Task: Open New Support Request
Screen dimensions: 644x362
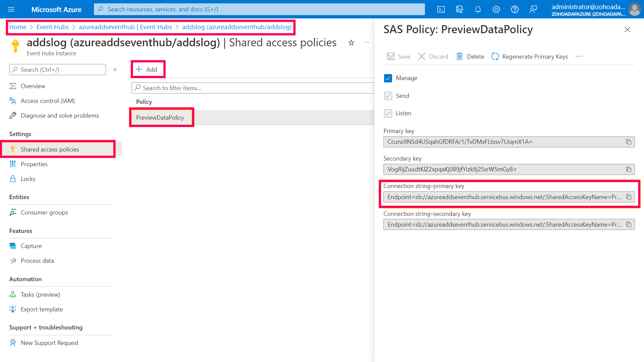Action: pyautogui.click(x=49, y=343)
